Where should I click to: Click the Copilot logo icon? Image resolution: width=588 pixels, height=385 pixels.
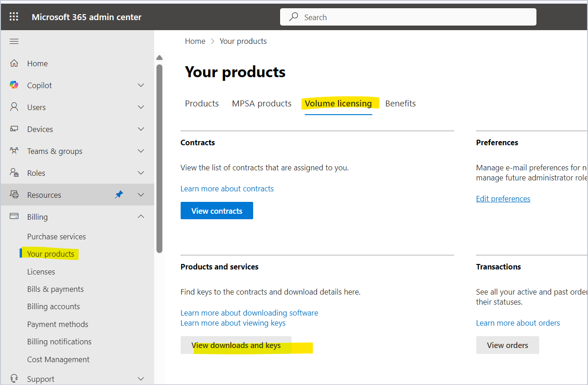coord(14,85)
